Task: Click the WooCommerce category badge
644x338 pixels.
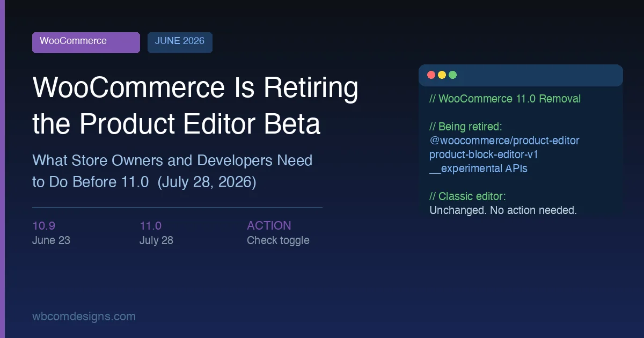Action: tap(86, 42)
